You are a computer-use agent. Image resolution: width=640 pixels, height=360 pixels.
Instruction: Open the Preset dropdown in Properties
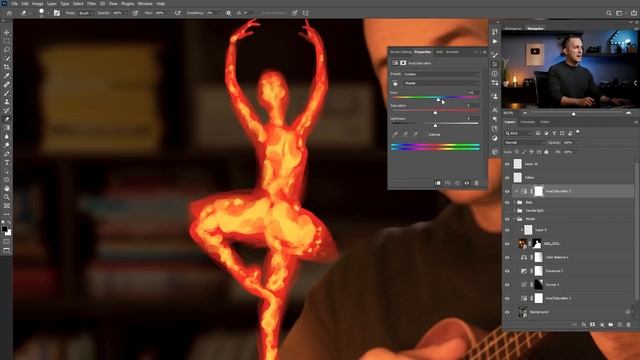(441, 74)
